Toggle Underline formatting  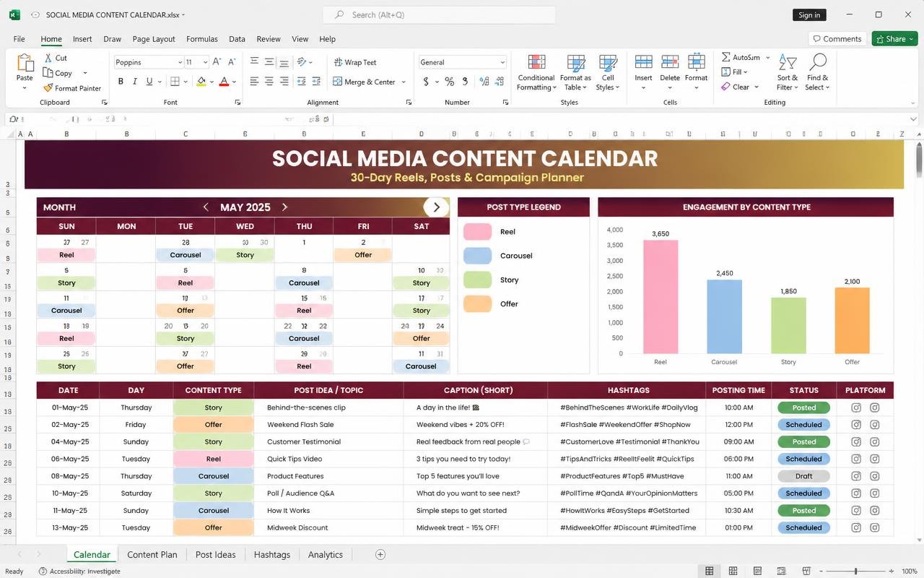[x=149, y=82]
